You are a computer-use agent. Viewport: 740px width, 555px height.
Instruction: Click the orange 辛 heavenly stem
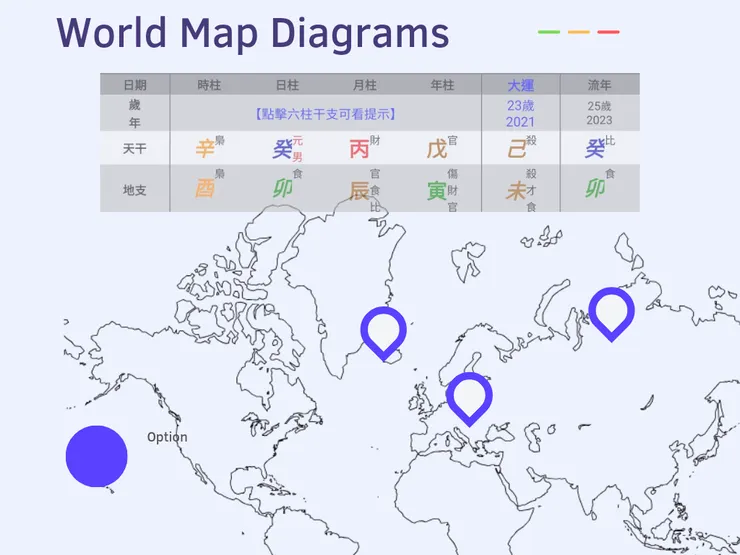point(205,149)
